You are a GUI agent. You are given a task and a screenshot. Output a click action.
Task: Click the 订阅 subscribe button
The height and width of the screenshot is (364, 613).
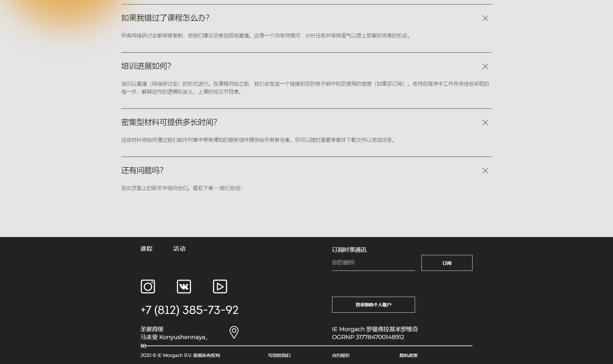[x=447, y=263]
